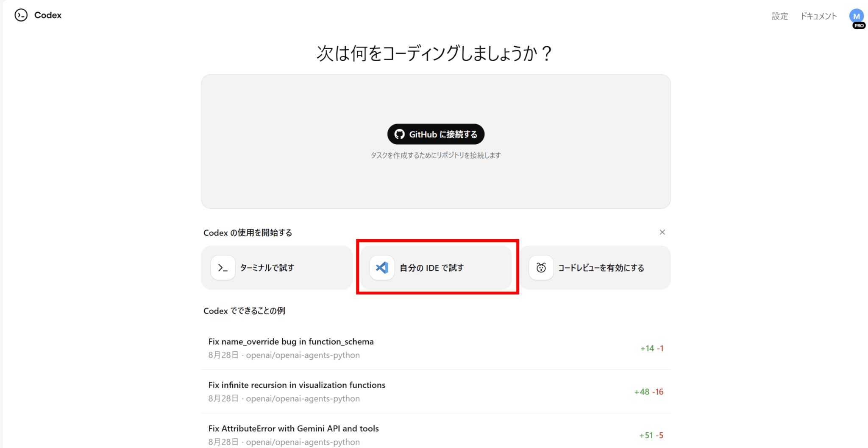Screen dimensions: 868x448
Task: Choose the 自分の IDE で試す option
Action: tap(431, 268)
